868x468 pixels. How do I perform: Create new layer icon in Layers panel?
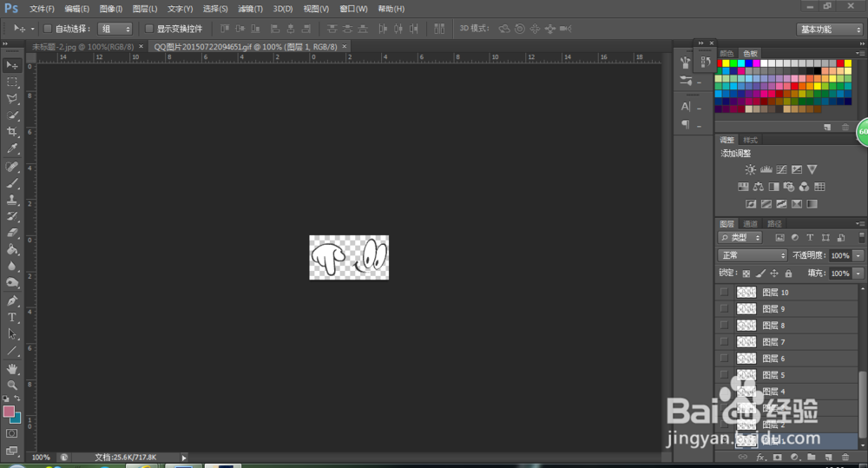click(x=828, y=458)
